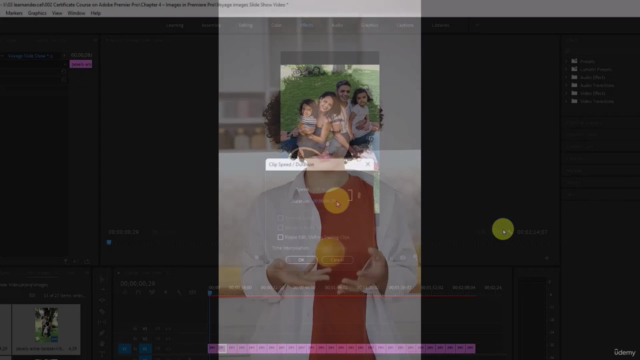
Task: Expand the Audio Effects folder
Action: pos(567,77)
